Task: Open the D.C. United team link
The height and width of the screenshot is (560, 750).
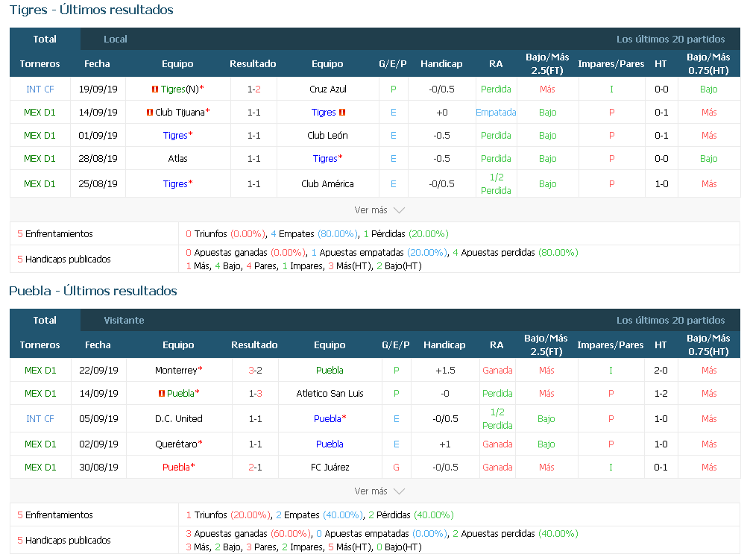Action: pyautogui.click(x=179, y=419)
